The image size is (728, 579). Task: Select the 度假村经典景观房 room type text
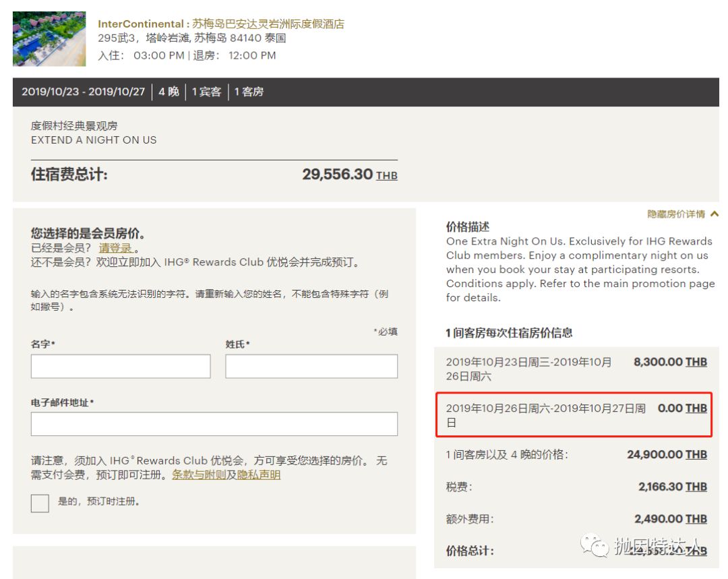[74, 126]
